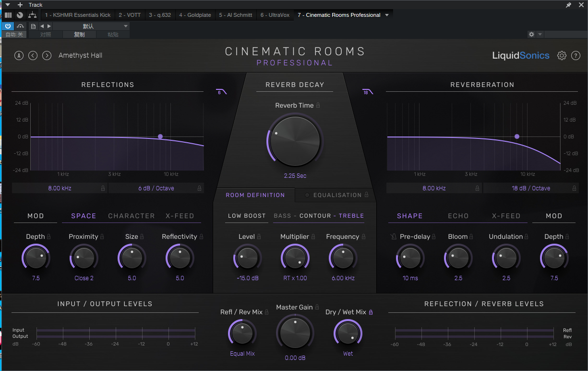Select the reflections CHARACTER tab
Viewport: 588px width, 371px height.
pyautogui.click(x=132, y=216)
